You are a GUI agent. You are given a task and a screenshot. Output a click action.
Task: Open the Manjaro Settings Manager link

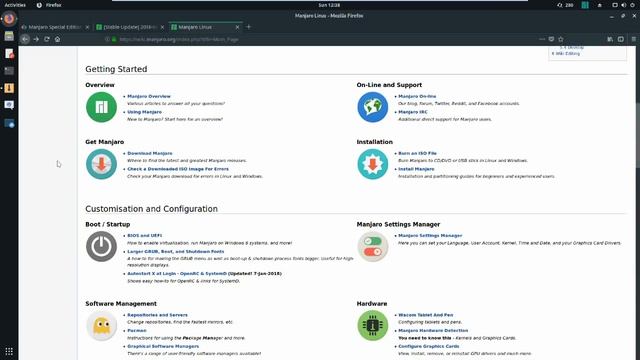pos(430,236)
